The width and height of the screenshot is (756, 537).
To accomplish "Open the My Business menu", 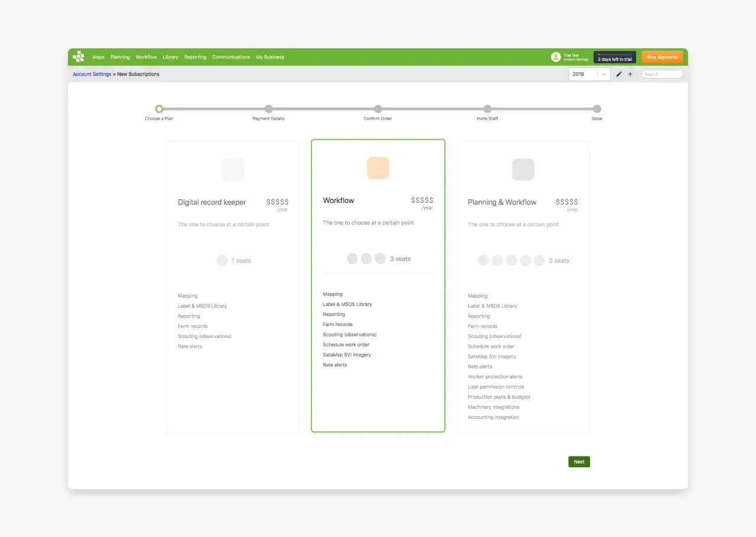I will 270,57.
